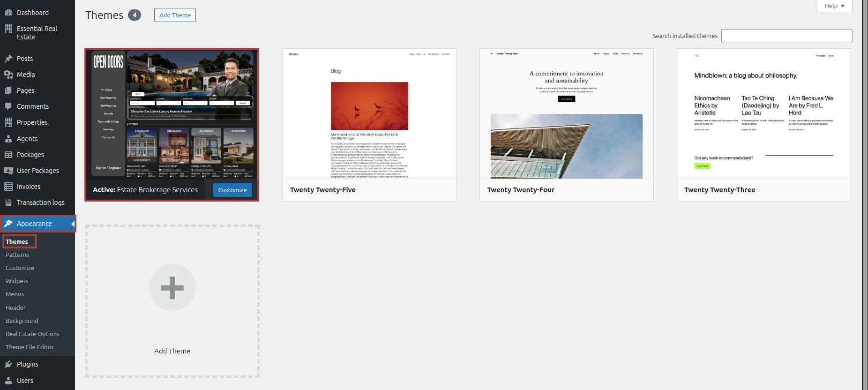Click the Properties building icon
This screenshot has height=390, width=868.
tap(8, 122)
